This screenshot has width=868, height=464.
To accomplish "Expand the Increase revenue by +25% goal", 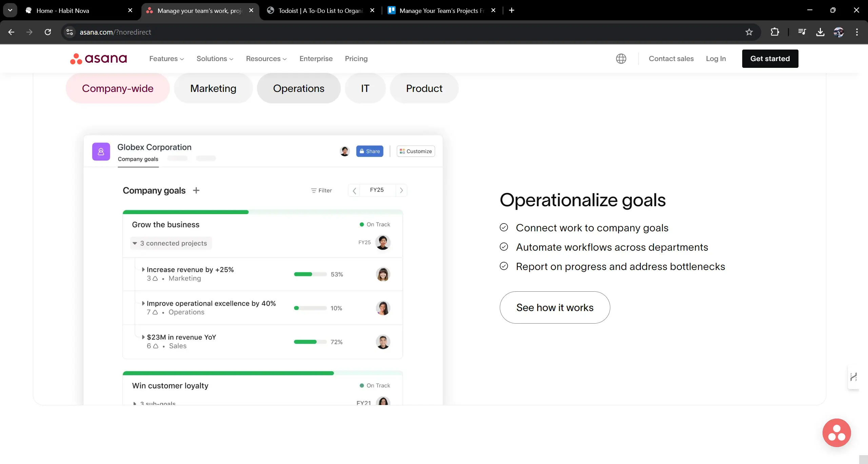I will click(143, 269).
